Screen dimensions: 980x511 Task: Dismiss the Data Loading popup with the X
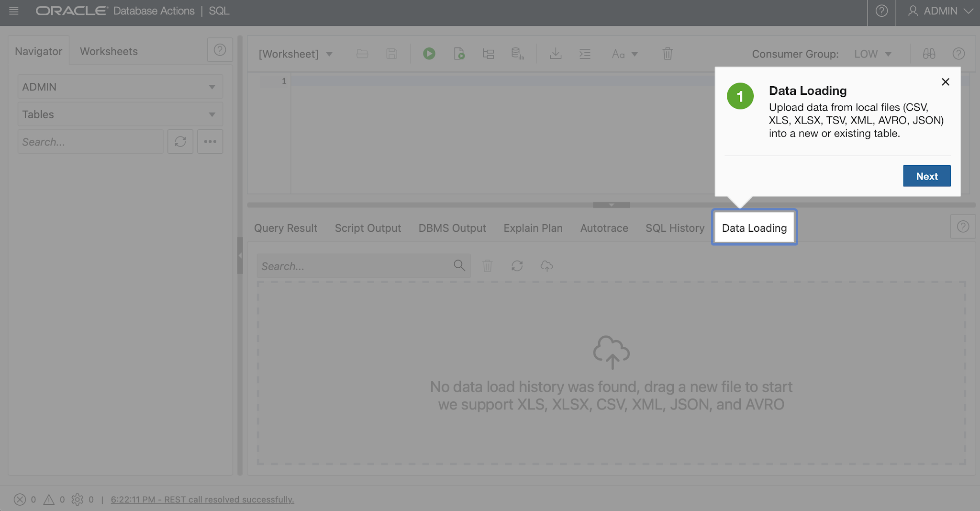(x=945, y=82)
